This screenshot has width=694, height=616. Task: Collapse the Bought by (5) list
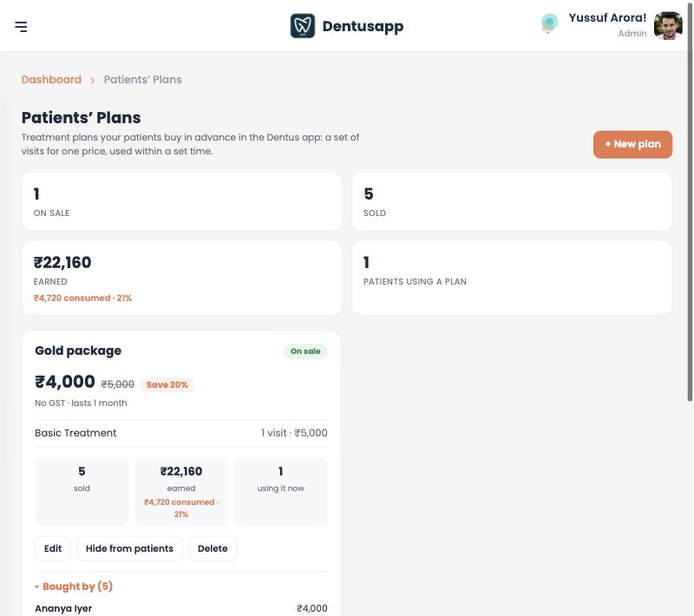pos(74,587)
